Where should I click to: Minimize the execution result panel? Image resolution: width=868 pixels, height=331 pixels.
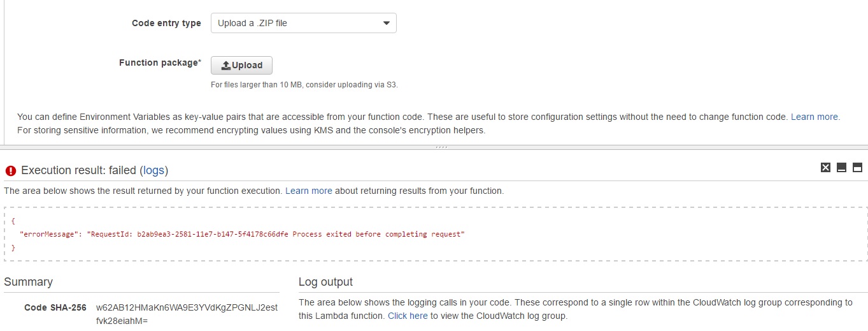pos(841,168)
